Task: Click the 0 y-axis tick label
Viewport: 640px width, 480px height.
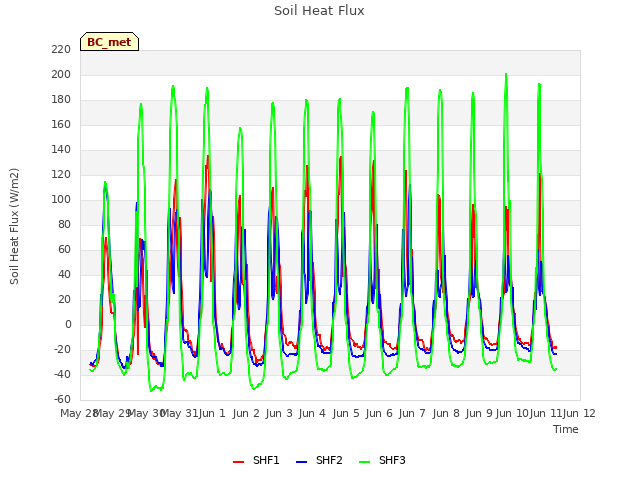Action: point(68,324)
